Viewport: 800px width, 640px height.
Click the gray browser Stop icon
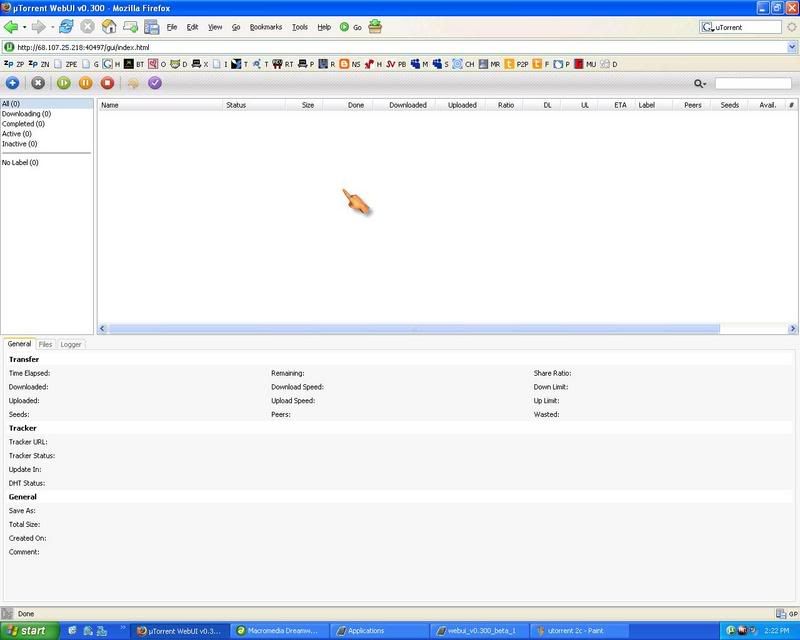pos(88,27)
